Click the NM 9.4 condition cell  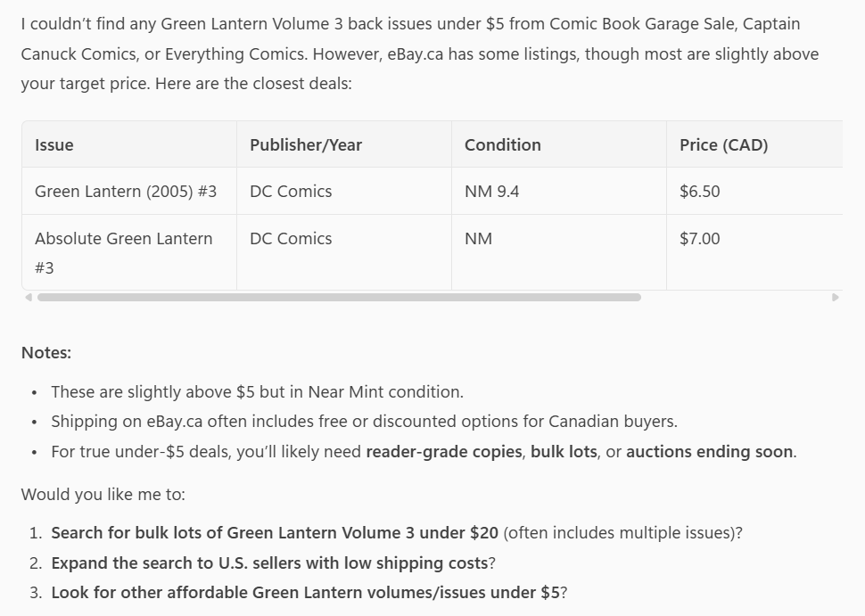(491, 192)
